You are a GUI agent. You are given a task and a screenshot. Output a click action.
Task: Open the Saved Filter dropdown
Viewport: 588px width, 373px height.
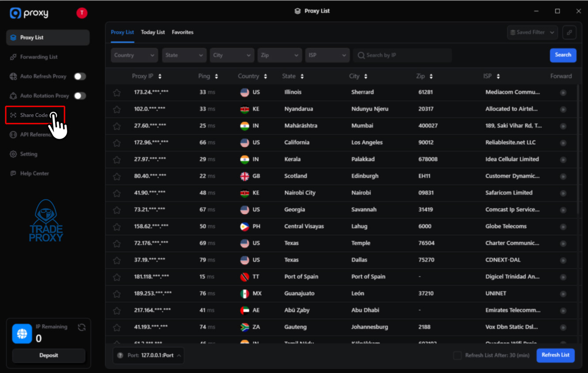tap(532, 32)
